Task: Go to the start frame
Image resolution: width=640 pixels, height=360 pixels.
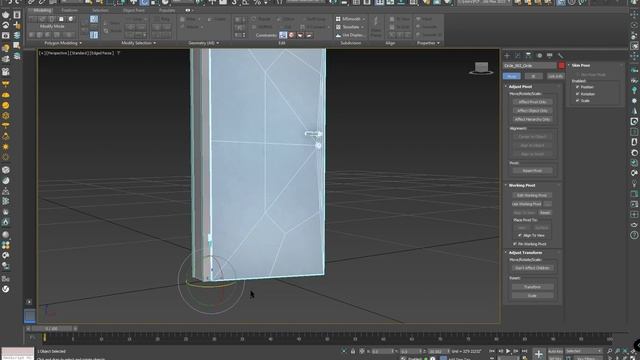Action: point(492,351)
